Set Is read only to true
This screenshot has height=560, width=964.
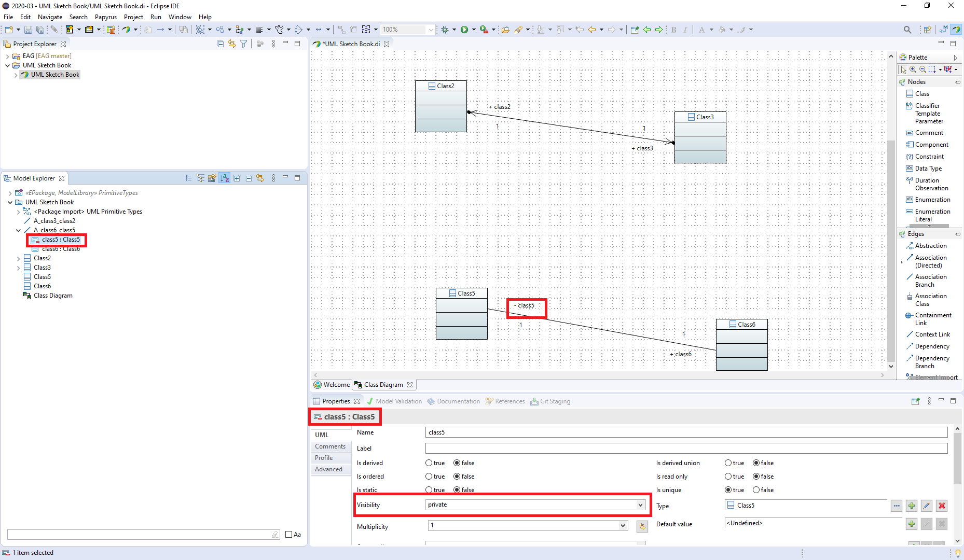(728, 477)
